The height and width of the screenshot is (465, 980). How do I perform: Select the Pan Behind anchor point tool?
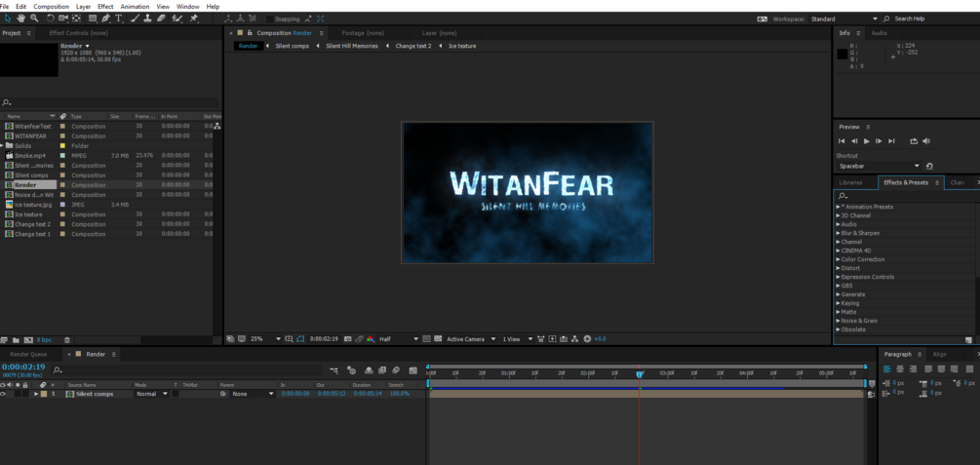[76, 19]
